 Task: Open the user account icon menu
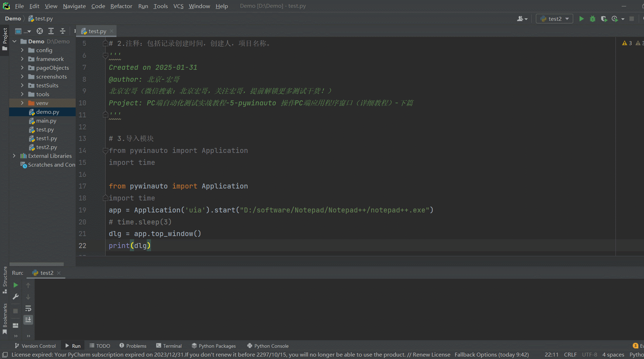[522, 19]
